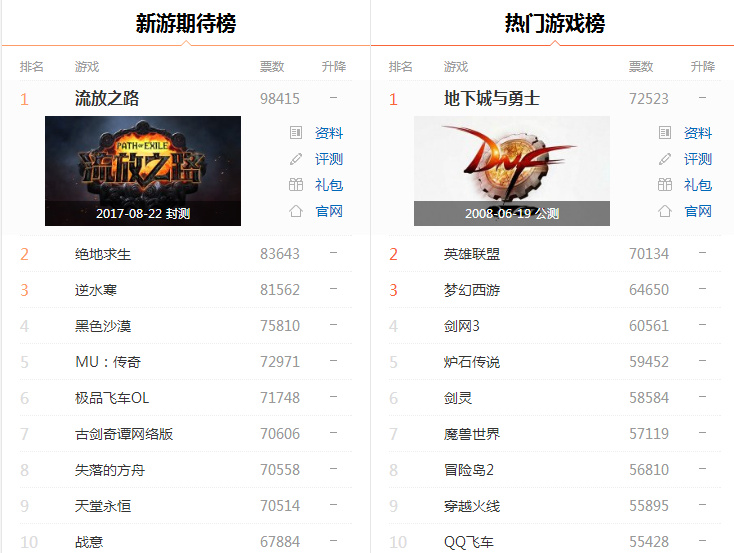Open the 英雄联盟 game entry

(472, 254)
